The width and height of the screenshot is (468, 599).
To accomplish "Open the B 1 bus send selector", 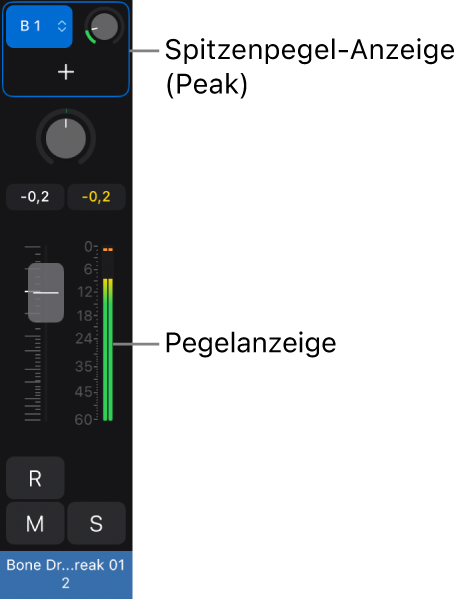I will click(39, 26).
